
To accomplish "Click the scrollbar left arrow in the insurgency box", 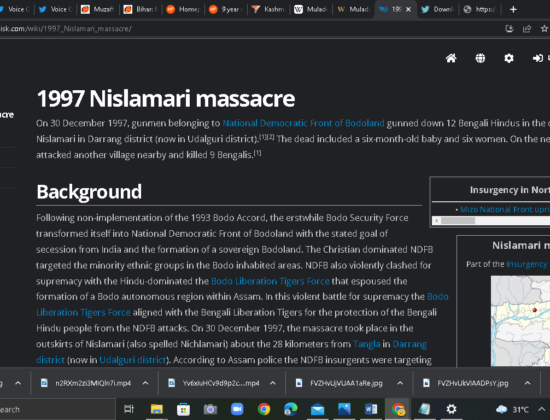I will point(436,221).
